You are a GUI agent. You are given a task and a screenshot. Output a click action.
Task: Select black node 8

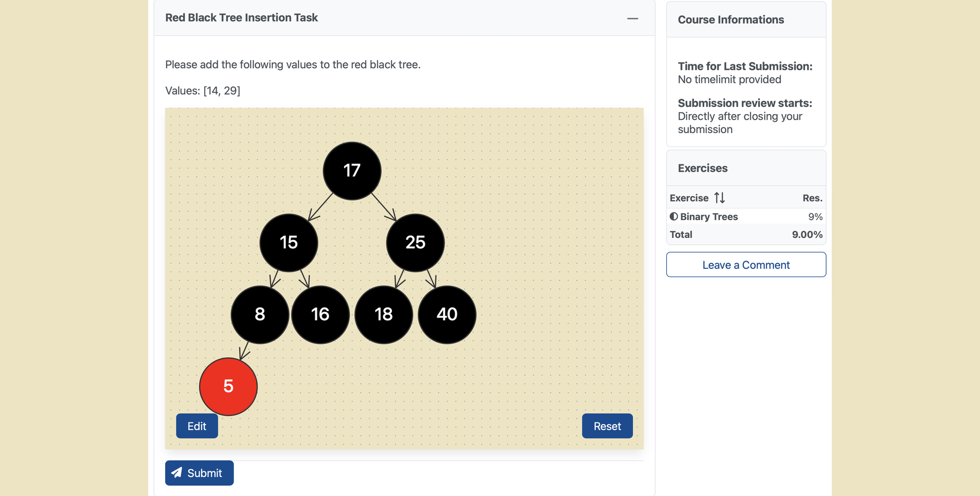point(260,315)
